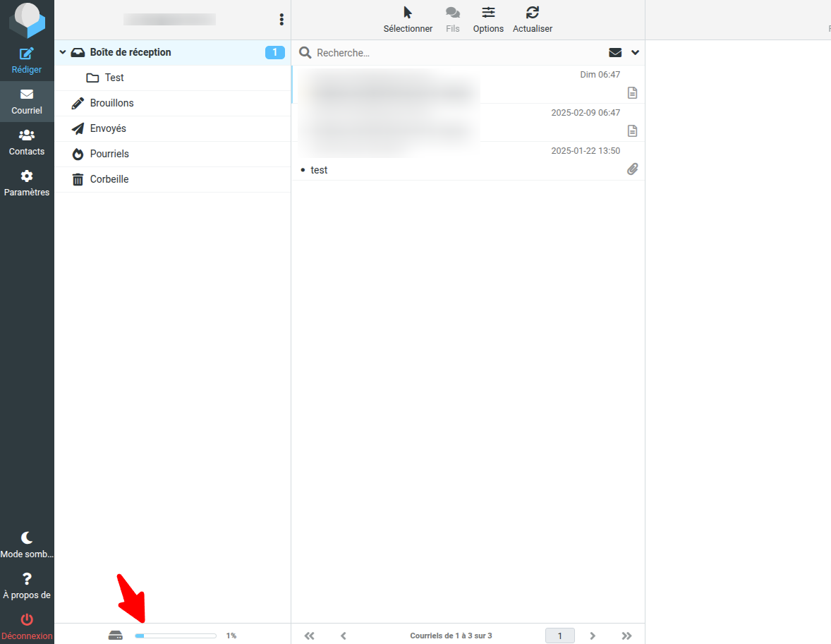Collapse the Boîte de réception folder
Screen dimensions: 831x644
point(63,52)
